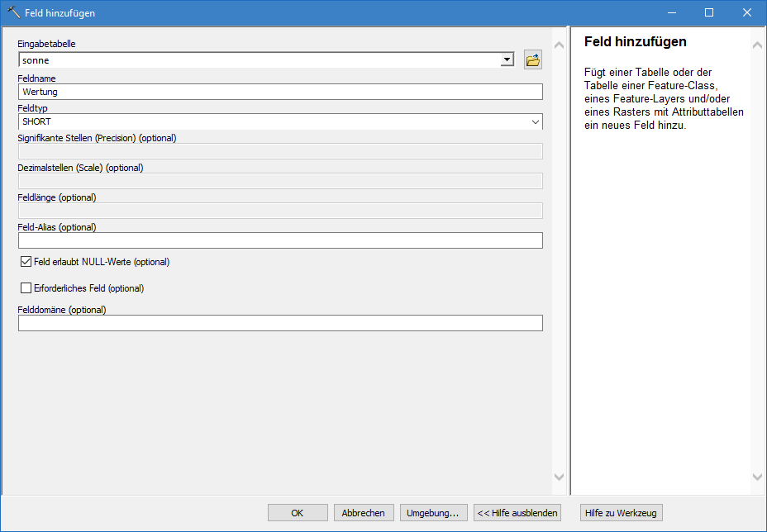This screenshot has height=532, width=767.
Task: Click help panel scroll up arrow
Action: (758, 45)
